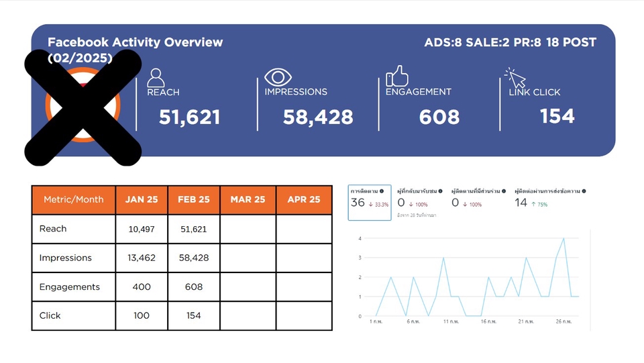Image resolution: width=644 pixels, height=363 pixels.
Task: Click the MAR 25 column header
Action: coord(248,199)
